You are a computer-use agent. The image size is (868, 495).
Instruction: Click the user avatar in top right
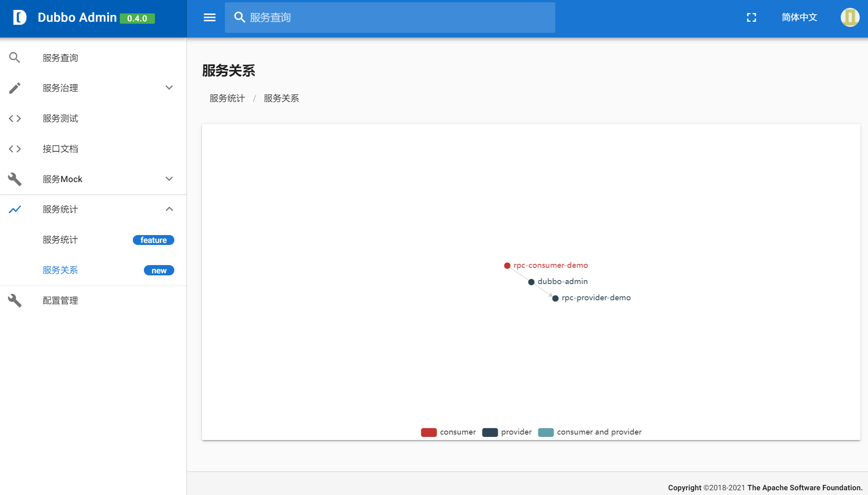(850, 17)
